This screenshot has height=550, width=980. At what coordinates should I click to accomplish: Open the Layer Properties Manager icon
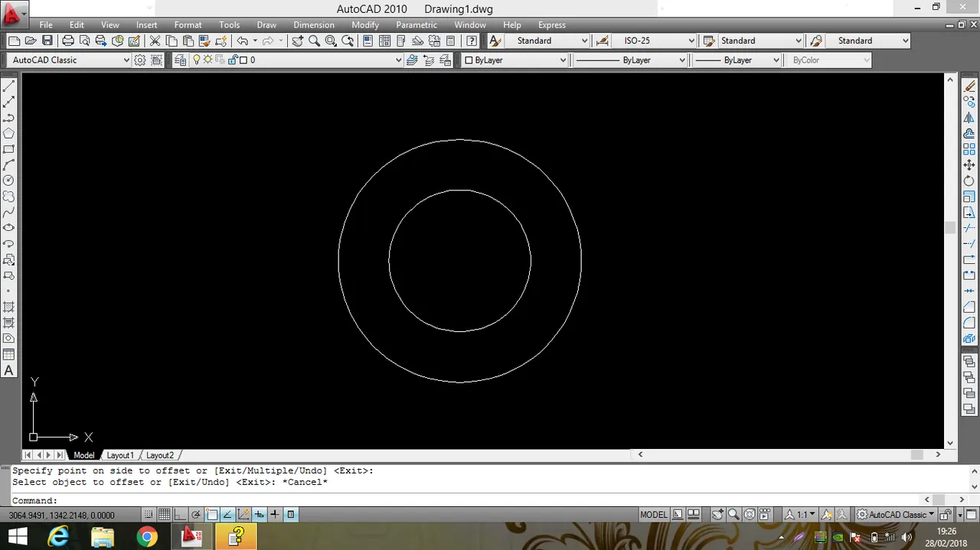click(180, 60)
